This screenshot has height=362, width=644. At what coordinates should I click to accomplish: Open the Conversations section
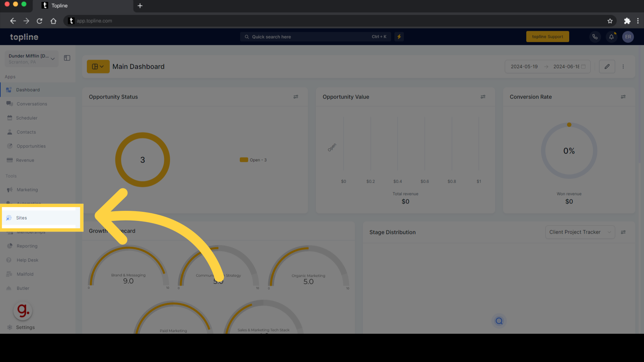coord(32,104)
